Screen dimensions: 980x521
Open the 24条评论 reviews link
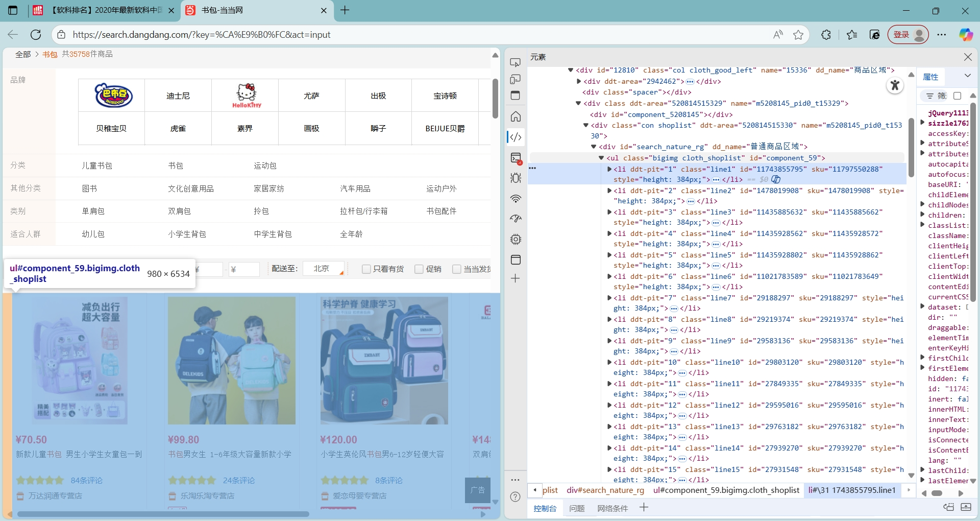point(239,481)
